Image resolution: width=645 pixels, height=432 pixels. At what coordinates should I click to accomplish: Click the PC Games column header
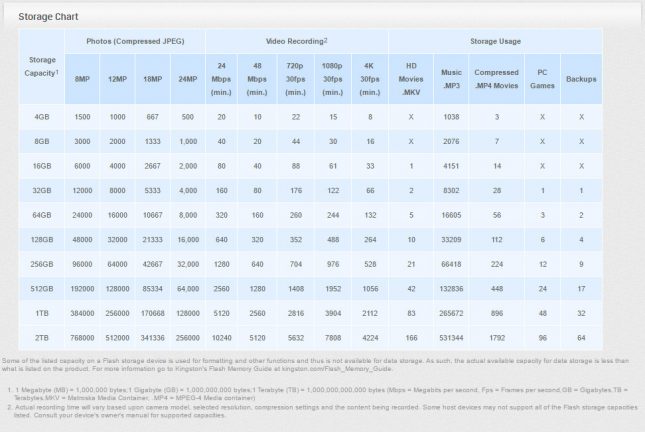click(541, 78)
